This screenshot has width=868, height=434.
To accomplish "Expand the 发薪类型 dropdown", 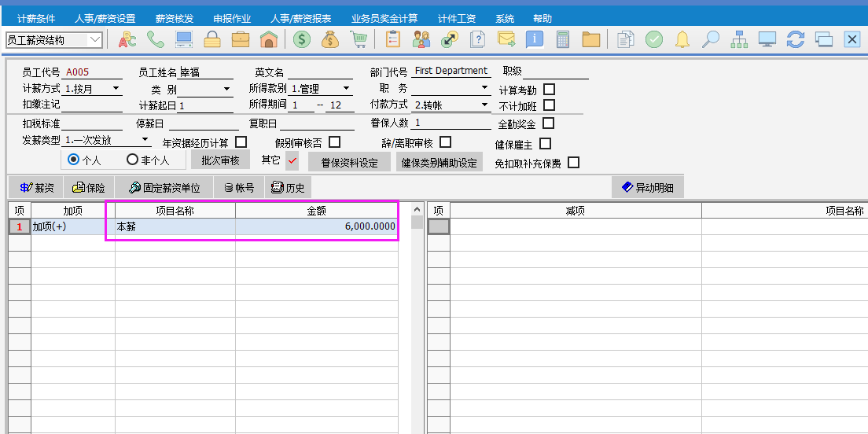I will pyautogui.click(x=145, y=140).
